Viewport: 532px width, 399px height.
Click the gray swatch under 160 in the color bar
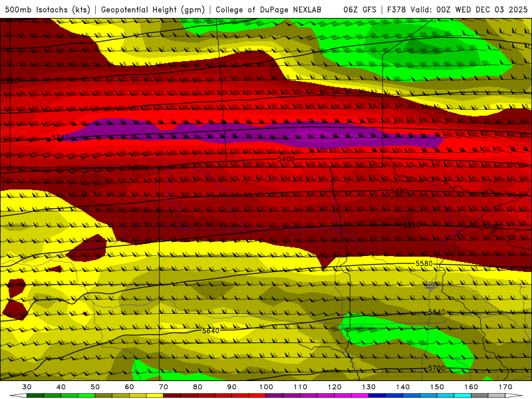pyautogui.click(x=479, y=396)
